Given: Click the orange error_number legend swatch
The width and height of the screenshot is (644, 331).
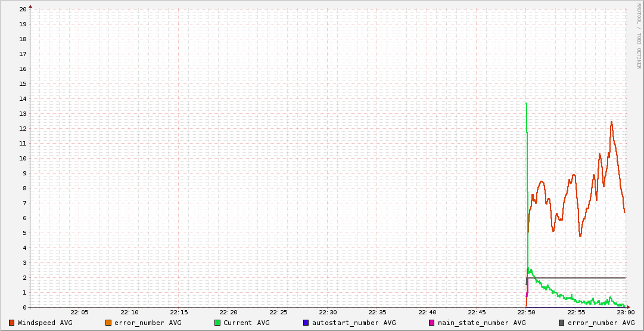Looking at the screenshot, I should tap(108, 323).
